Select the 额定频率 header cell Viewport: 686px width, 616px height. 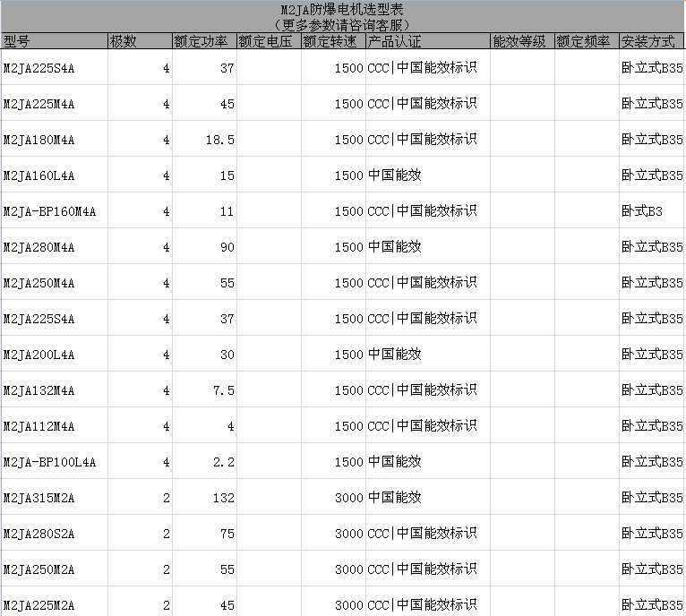pyautogui.click(x=586, y=41)
